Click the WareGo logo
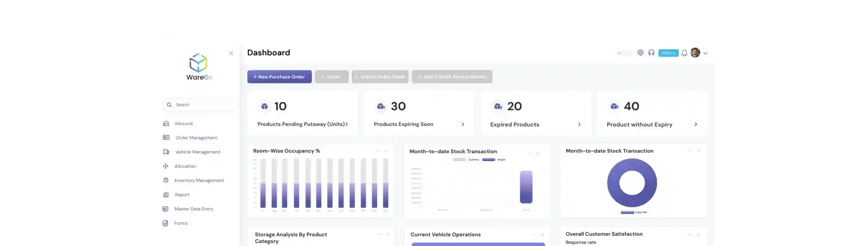Viewport: 868px width, 246px height. 199,67
